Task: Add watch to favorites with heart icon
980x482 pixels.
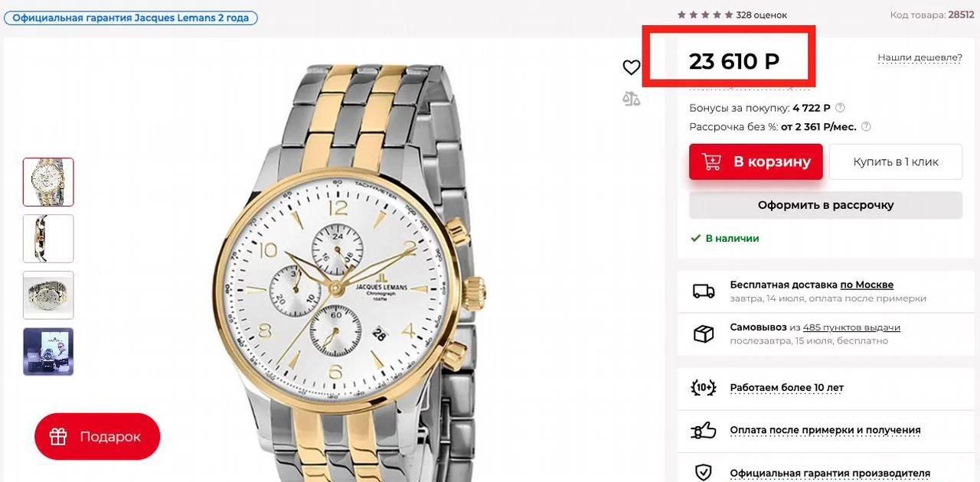Action: tap(631, 68)
